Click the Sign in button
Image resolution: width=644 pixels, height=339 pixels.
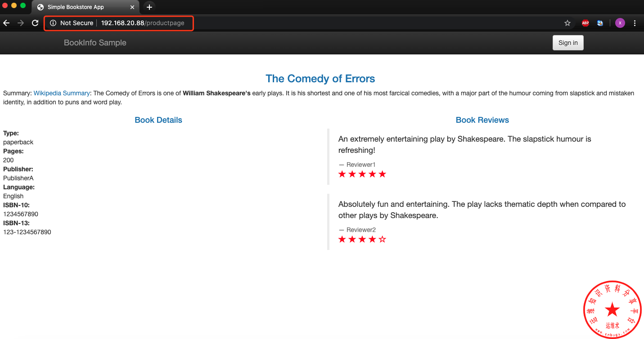pyautogui.click(x=568, y=43)
